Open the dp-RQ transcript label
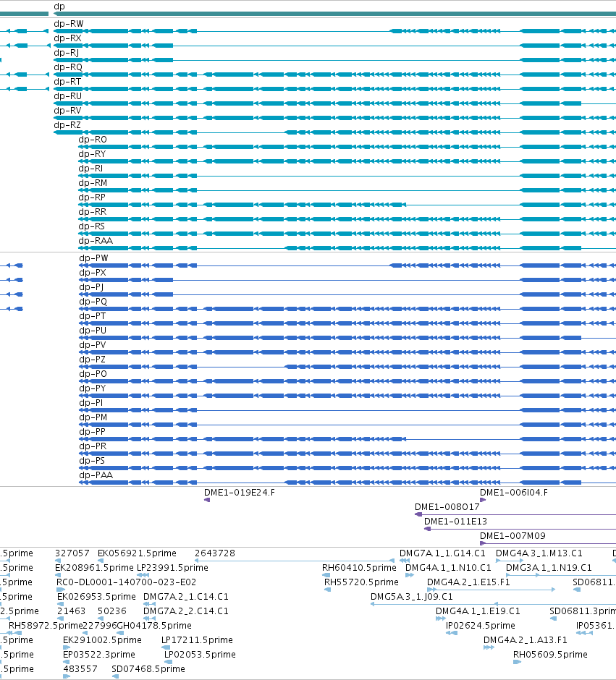616x680 pixels. pyautogui.click(x=68, y=67)
